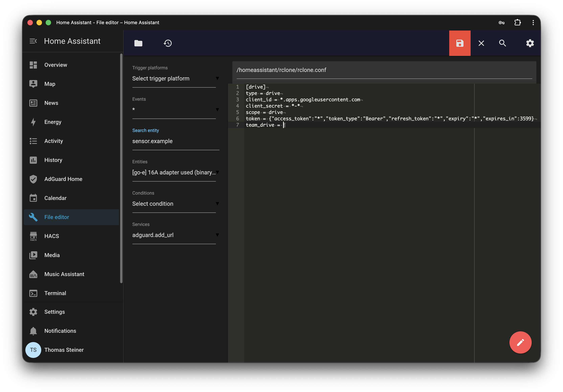Open the Events dropdown

click(176, 110)
